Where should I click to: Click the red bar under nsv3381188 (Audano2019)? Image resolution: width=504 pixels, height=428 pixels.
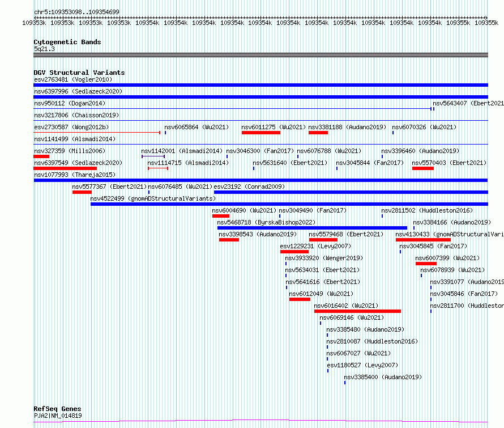tap(318, 133)
